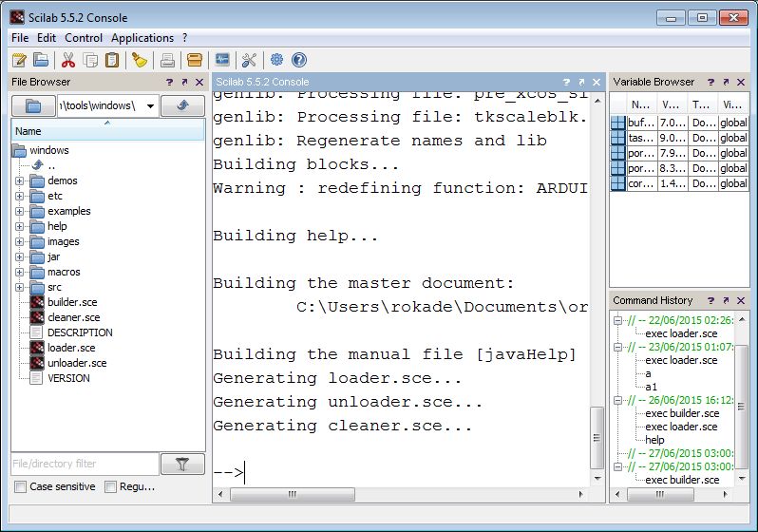Undock the File Browser panel
758x532 pixels.
click(184, 83)
